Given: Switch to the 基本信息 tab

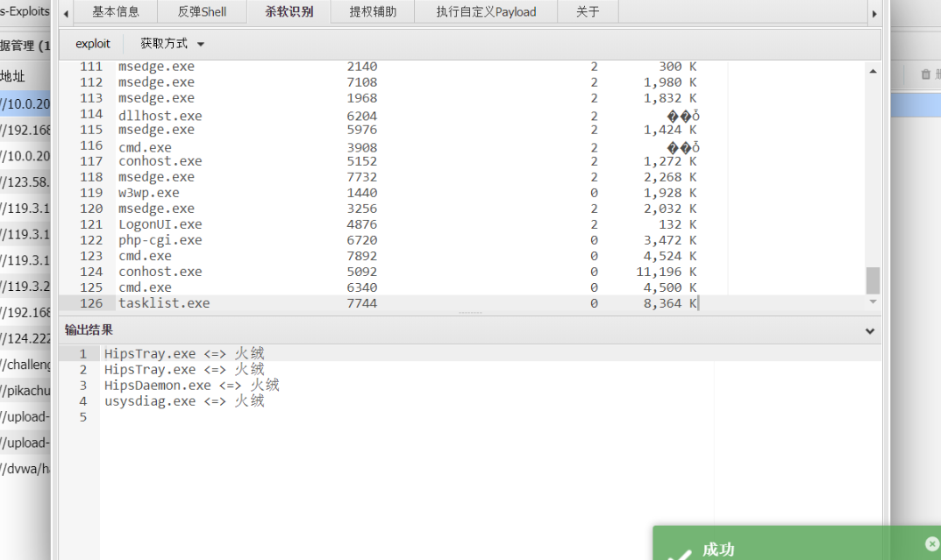Looking at the screenshot, I should pyautogui.click(x=116, y=12).
